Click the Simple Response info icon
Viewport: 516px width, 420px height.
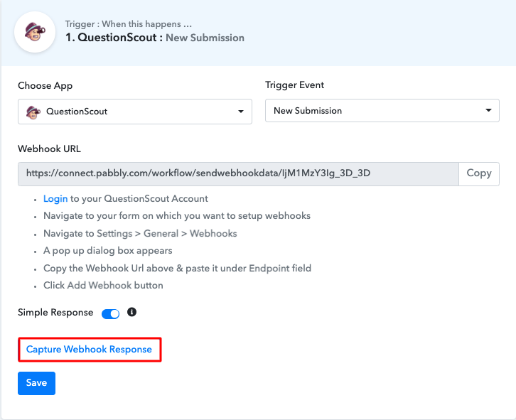(x=131, y=312)
